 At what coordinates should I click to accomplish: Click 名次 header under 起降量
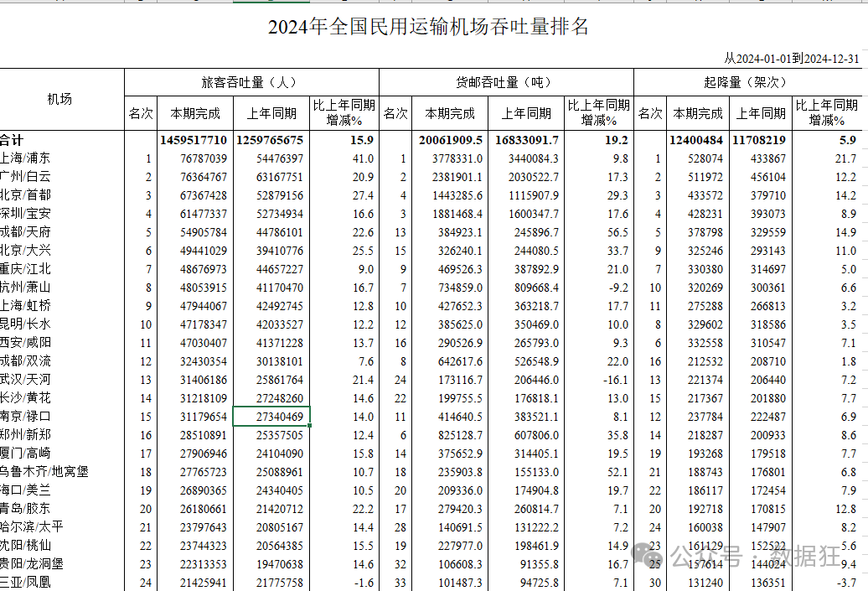pos(650,113)
